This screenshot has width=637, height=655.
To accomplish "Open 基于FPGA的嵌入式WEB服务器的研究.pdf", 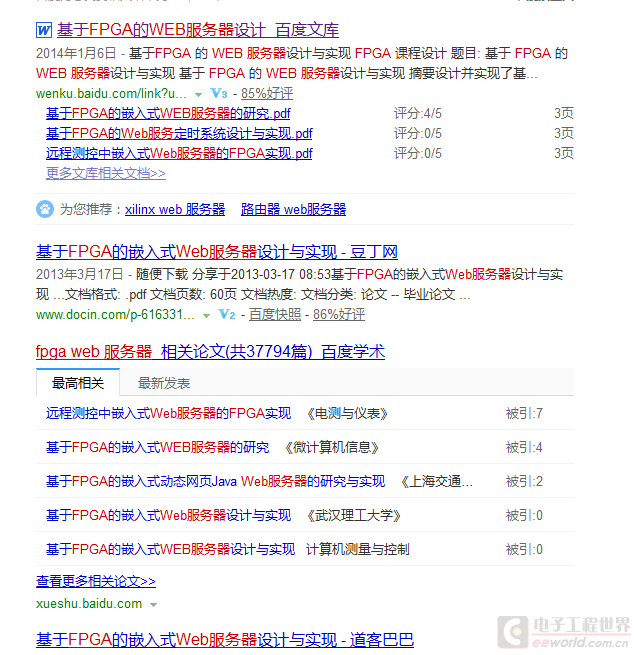I will [x=168, y=113].
